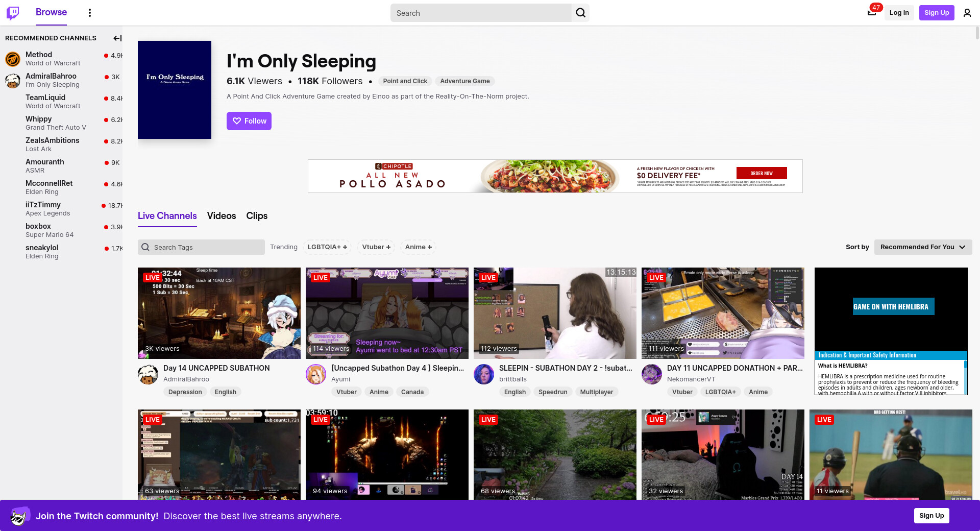Click the Adventure Game tag
The width and height of the screenshot is (980, 531).
click(465, 81)
